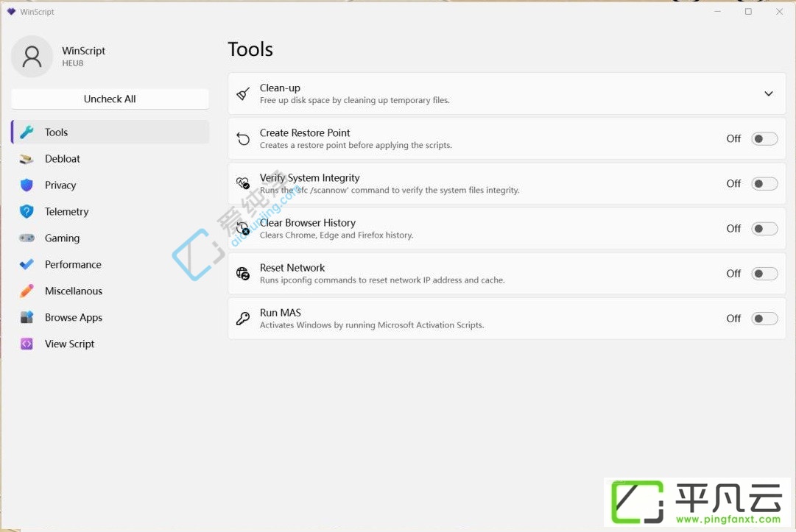Screen dimensions: 796x532
Task: Maximize the WinScript window
Action: pos(748,12)
